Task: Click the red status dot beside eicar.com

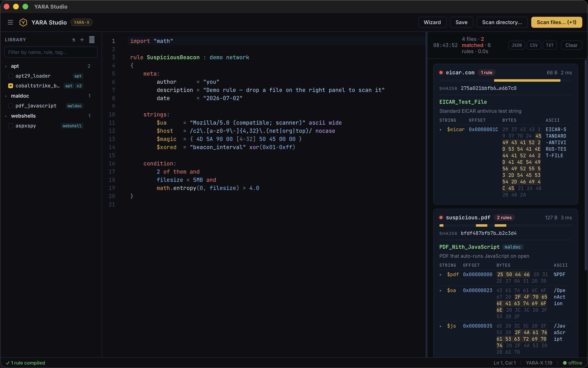Action: (441, 72)
